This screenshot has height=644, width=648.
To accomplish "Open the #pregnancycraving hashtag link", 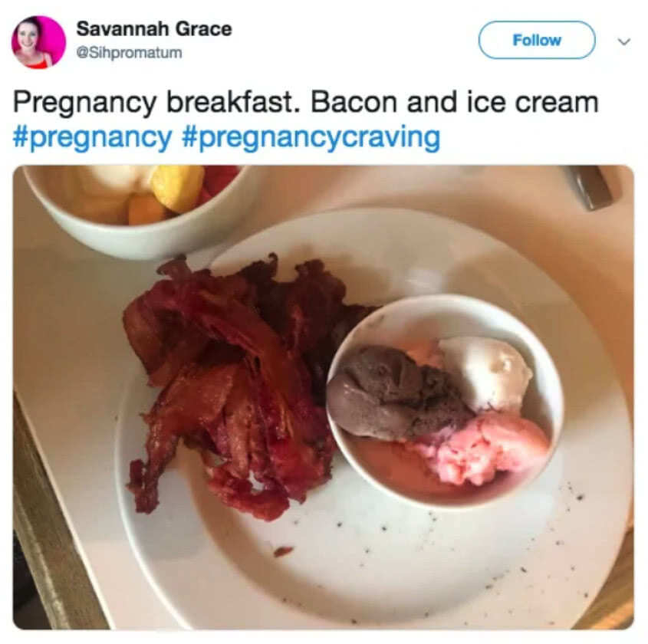I will tap(311, 138).
